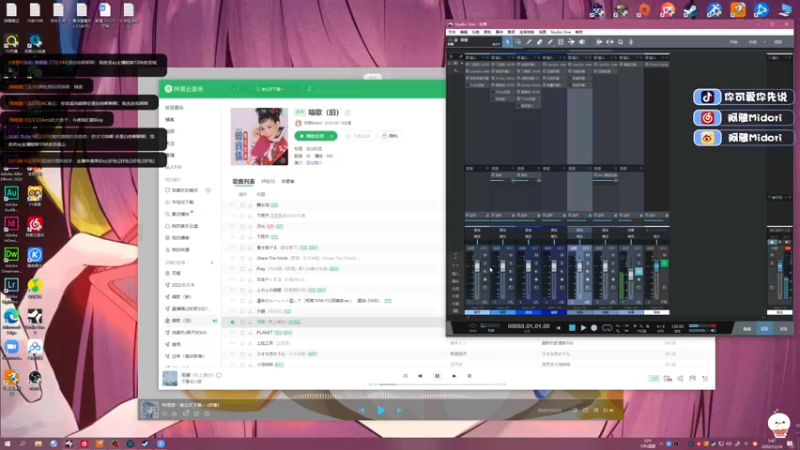This screenshot has width=800, height=450.
Task: Edit playlist title icon next to 唱歌（旧）
Action: [x=347, y=112]
